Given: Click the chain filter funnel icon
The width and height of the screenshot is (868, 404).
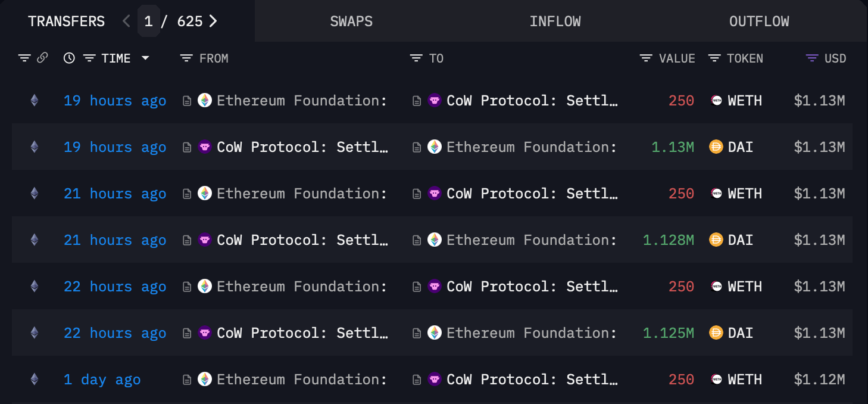Looking at the screenshot, I should [x=24, y=58].
